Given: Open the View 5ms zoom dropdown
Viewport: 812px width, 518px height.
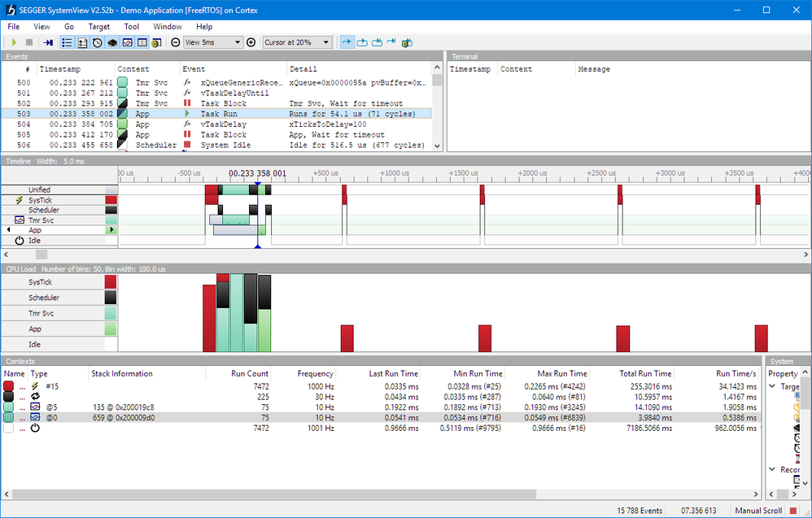Looking at the screenshot, I should [x=213, y=42].
